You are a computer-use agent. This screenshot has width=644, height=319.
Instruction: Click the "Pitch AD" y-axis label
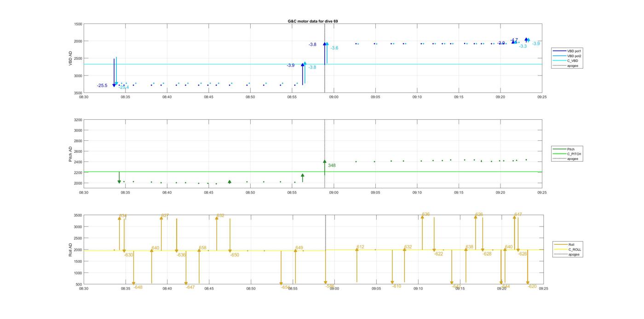[70, 154]
